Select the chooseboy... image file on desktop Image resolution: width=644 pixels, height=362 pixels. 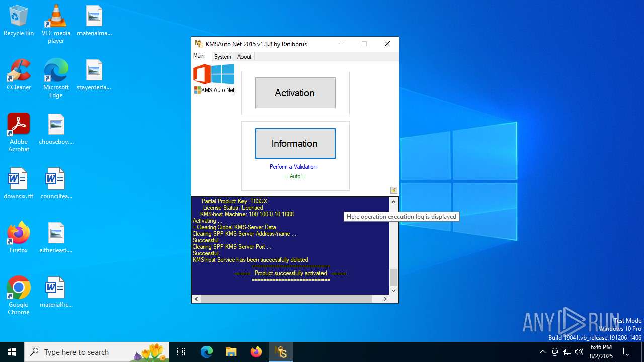tap(56, 129)
